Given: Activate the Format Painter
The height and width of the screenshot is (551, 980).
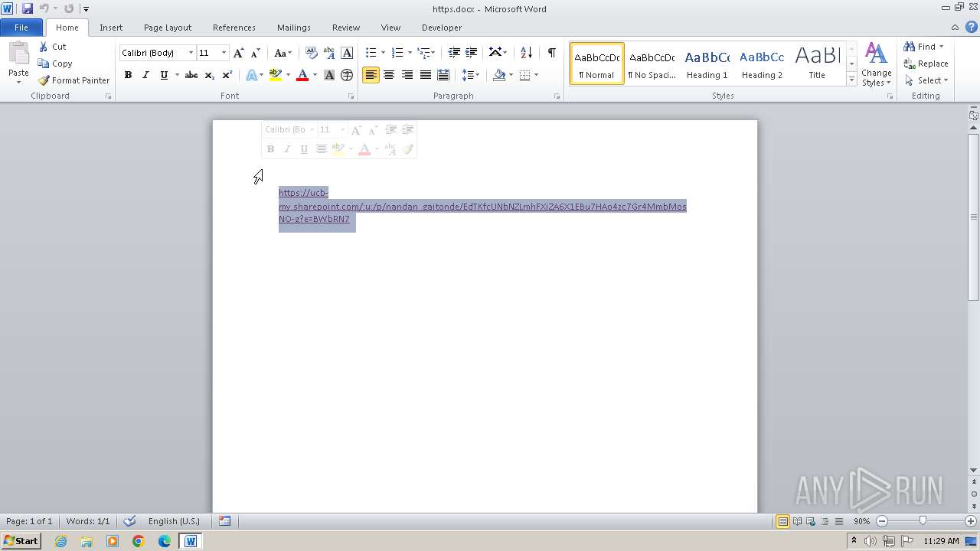Looking at the screenshot, I should tap(73, 80).
